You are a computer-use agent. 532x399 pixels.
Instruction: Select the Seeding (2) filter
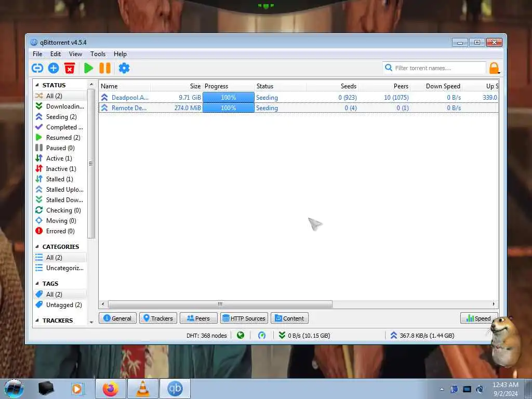click(x=60, y=117)
